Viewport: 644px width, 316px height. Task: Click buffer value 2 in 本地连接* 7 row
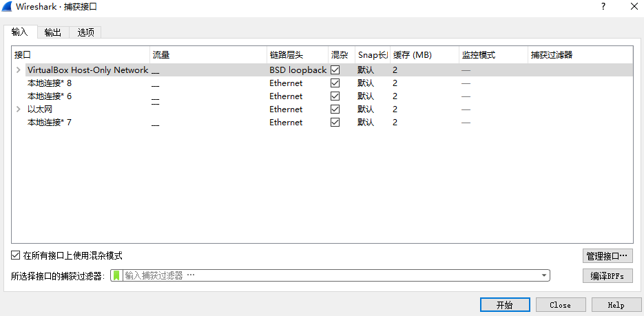pos(395,123)
